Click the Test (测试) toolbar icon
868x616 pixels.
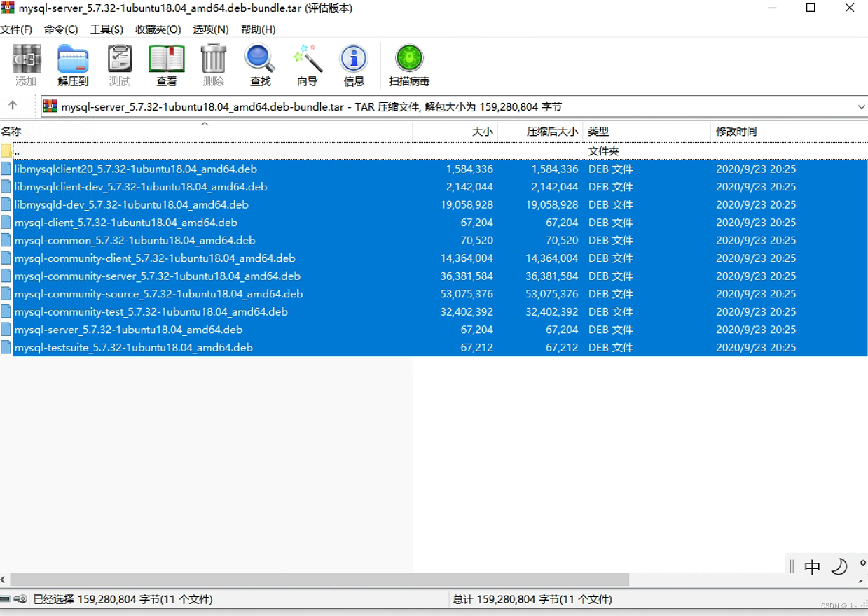(120, 59)
